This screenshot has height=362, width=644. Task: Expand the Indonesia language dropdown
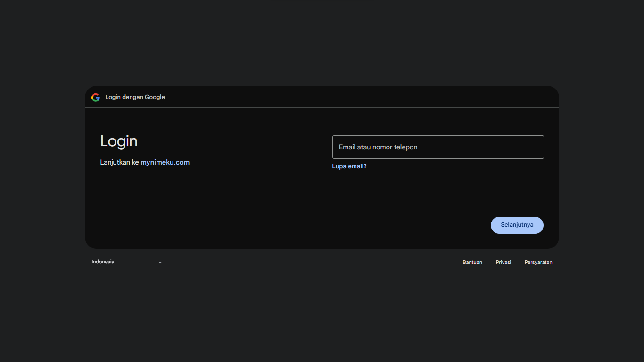coord(126,262)
